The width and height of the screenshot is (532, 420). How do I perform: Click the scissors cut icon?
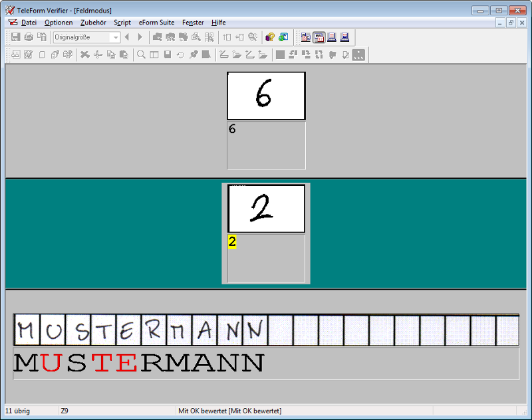(98, 54)
